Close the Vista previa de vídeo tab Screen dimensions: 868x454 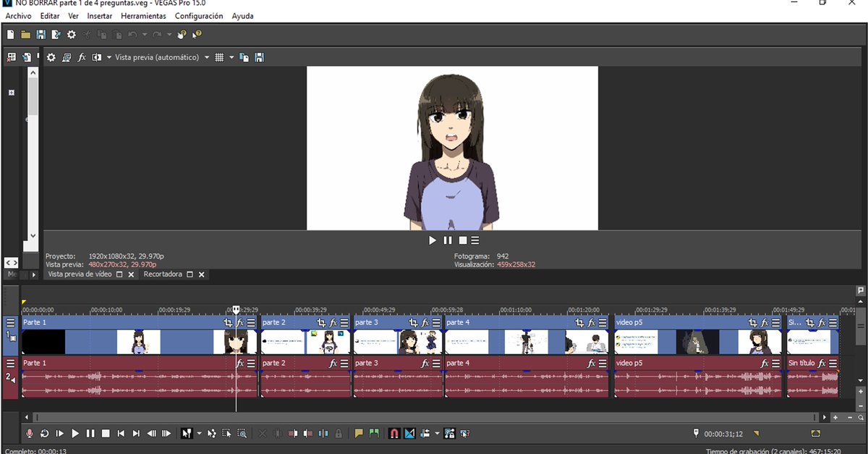tap(132, 274)
